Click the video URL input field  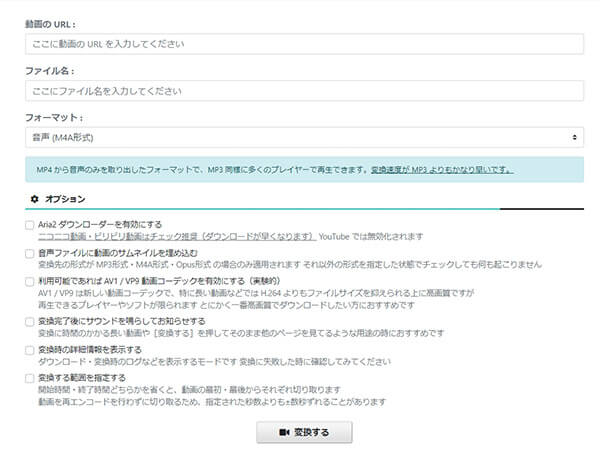tap(304, 44)
